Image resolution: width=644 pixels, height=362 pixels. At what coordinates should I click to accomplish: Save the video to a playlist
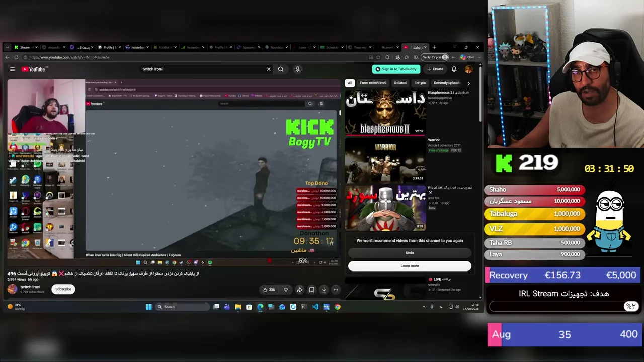(x=311, y=290)
